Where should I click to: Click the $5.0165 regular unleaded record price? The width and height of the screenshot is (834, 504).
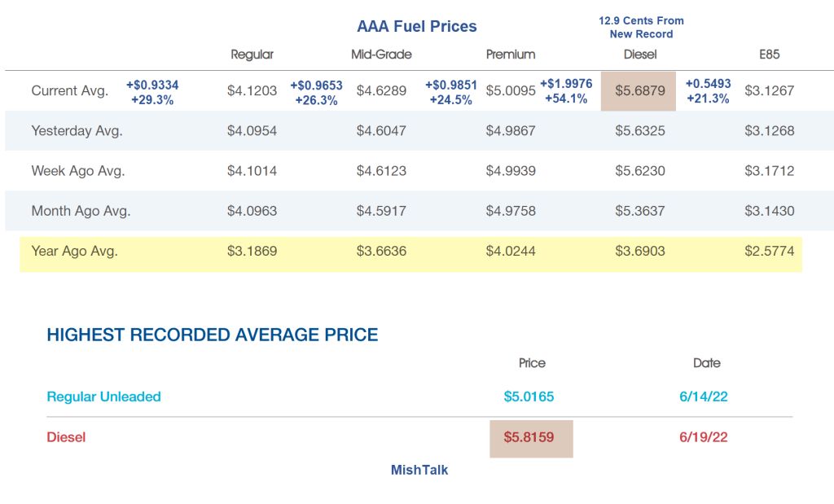[x=529, y=397]
